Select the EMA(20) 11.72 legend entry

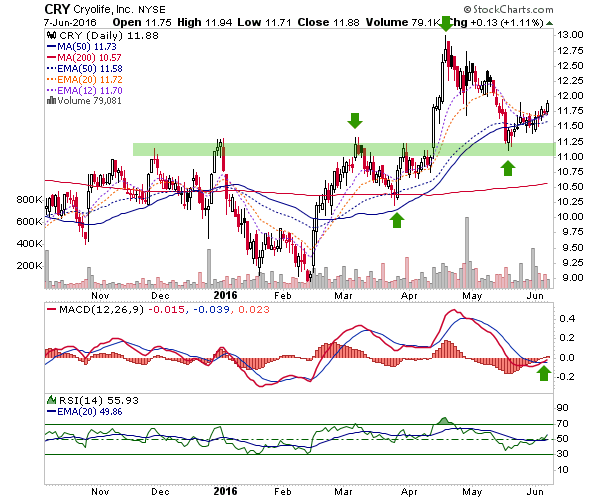(85, 80)
